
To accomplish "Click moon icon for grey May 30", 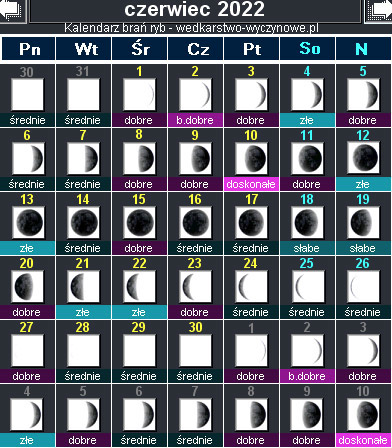I will click(x=27, y=95).
